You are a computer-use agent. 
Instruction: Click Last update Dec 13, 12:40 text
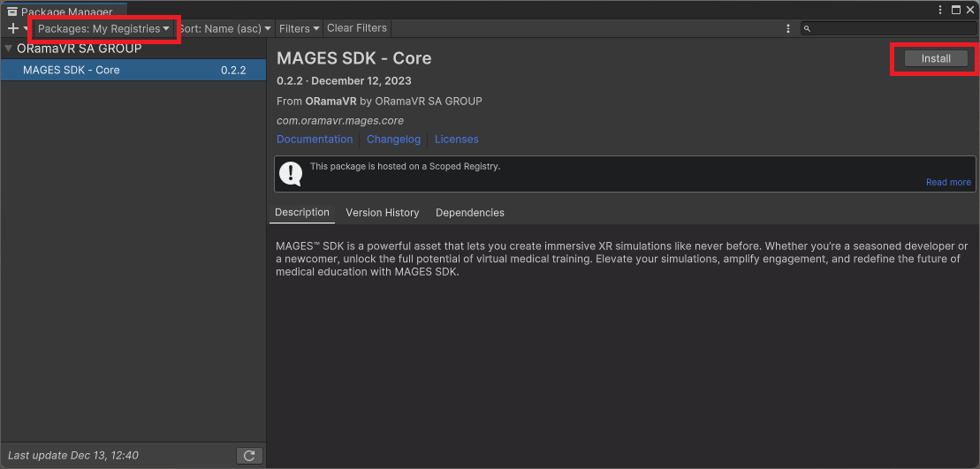coord(73,456)
